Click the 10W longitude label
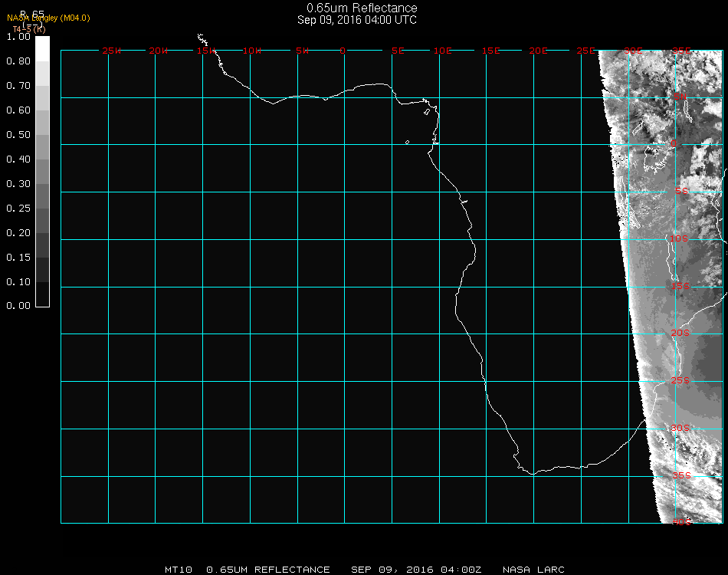The height and width of the screenshot is (575, 728). click(x=252, y=51)
